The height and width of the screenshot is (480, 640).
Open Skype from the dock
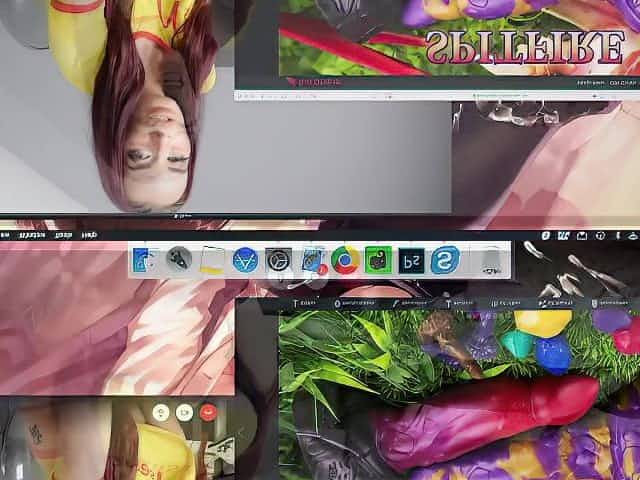[x=444, y=261]
